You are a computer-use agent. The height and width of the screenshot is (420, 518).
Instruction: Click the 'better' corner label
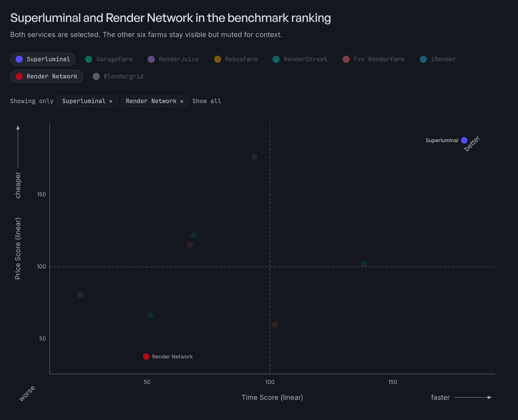point(472,143)
